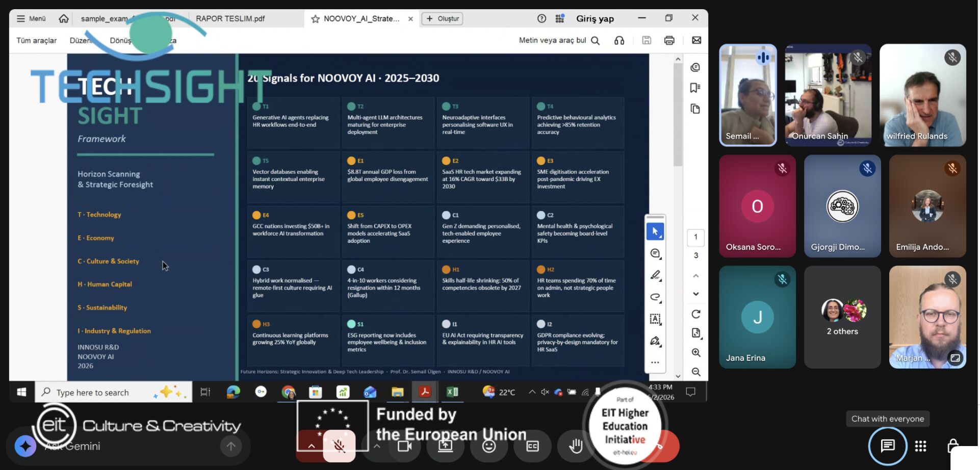Raise hand in the meeting
The image size is (980, 470).
tap(576, 446)
